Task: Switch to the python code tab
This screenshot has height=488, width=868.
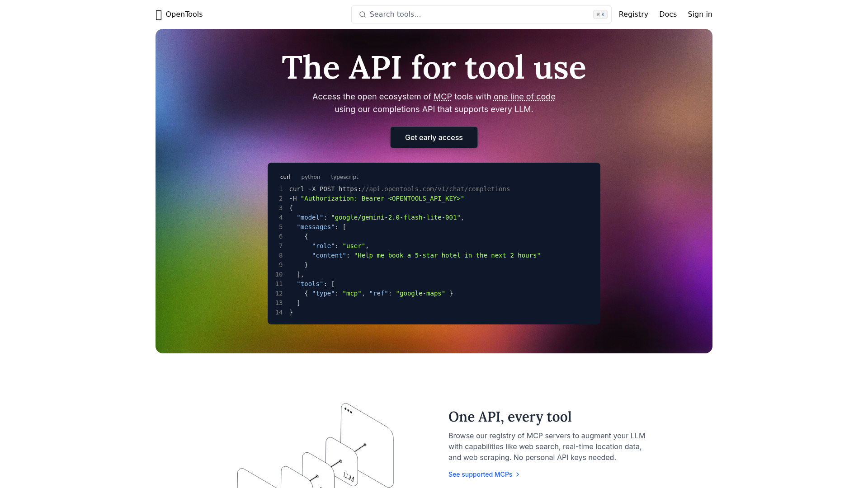Action: coord(311,177)
